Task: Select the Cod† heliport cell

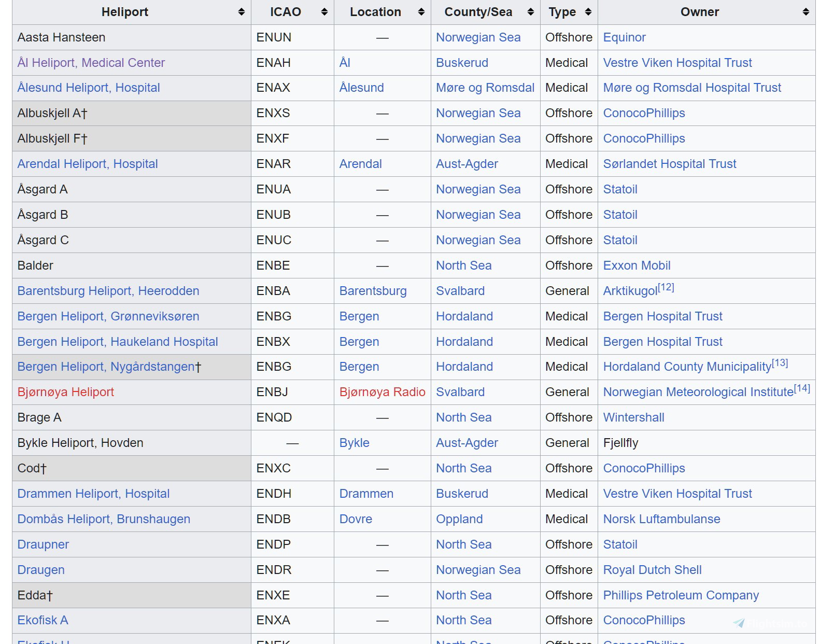Action: pyautogui.click(x=132, y=468)
